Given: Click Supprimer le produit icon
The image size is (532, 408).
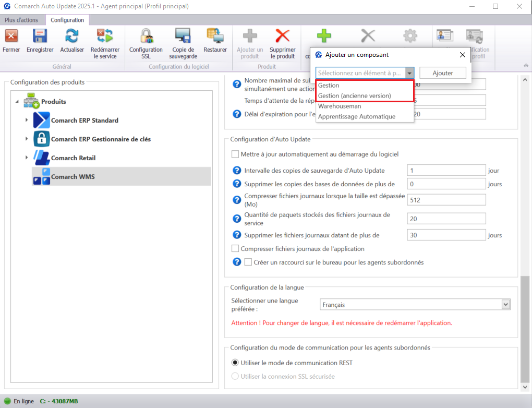Looking at the screenshot, I should coord(282,36).
